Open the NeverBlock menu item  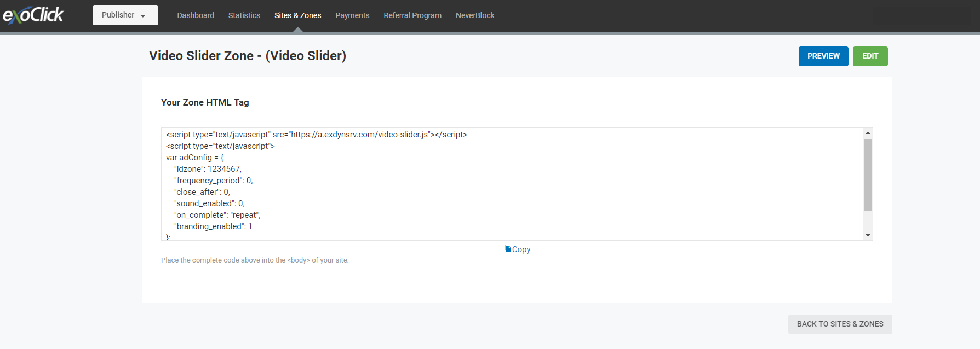pyautogui.click(x=475, y=15)
